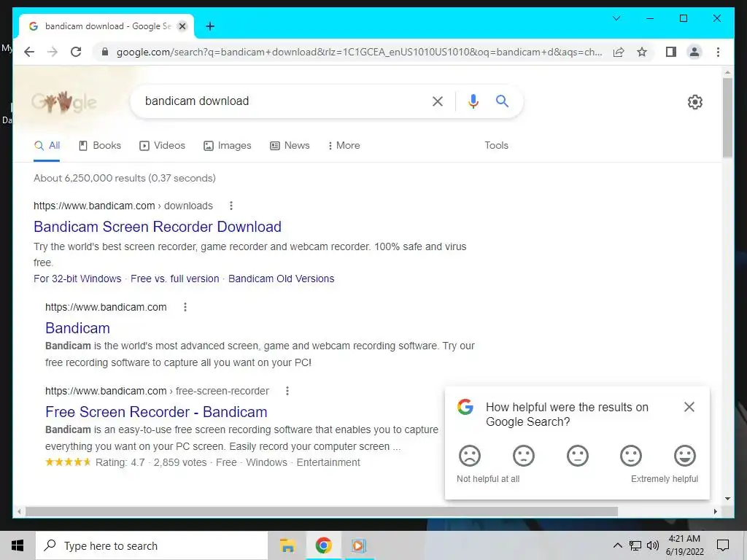The height and width of the screenshot is (560, 747).
Task: Close the bandicam download tab
Action: 182,26
